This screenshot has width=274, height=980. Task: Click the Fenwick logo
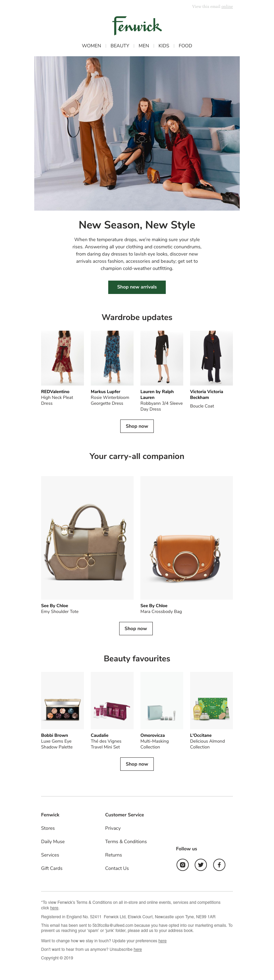[137, 26]
